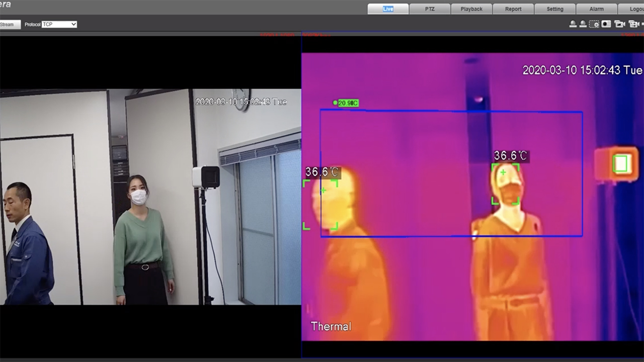Image resolution: width=644 pixels, height=362 pixels.
Task: Activate the dashed-rectangle regional zoom tool
Action: tap(594, 24)
